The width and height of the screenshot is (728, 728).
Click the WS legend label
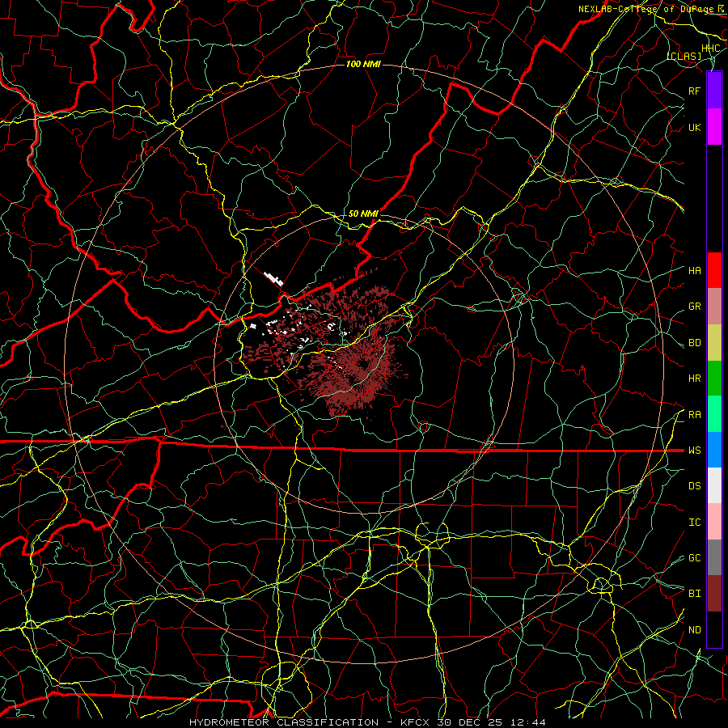pyautogui.click(x=695, y=451)
